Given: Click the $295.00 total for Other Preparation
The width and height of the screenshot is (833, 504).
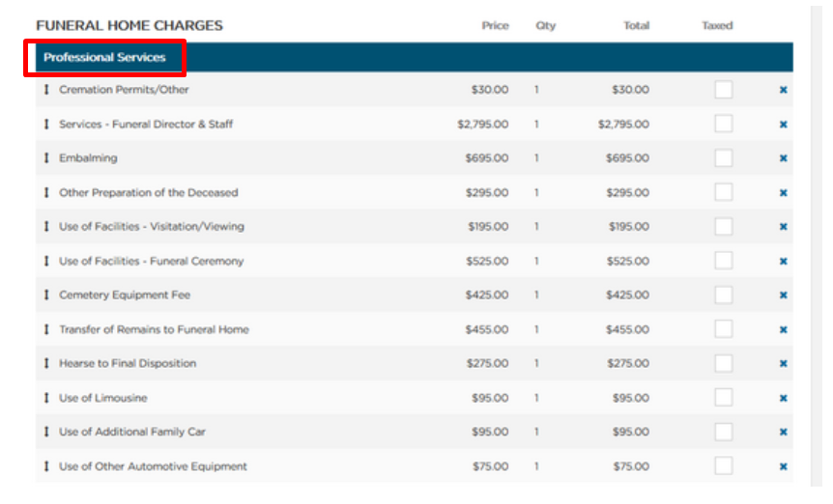Looking at the screenshot, I should click(x=628, y=192).
